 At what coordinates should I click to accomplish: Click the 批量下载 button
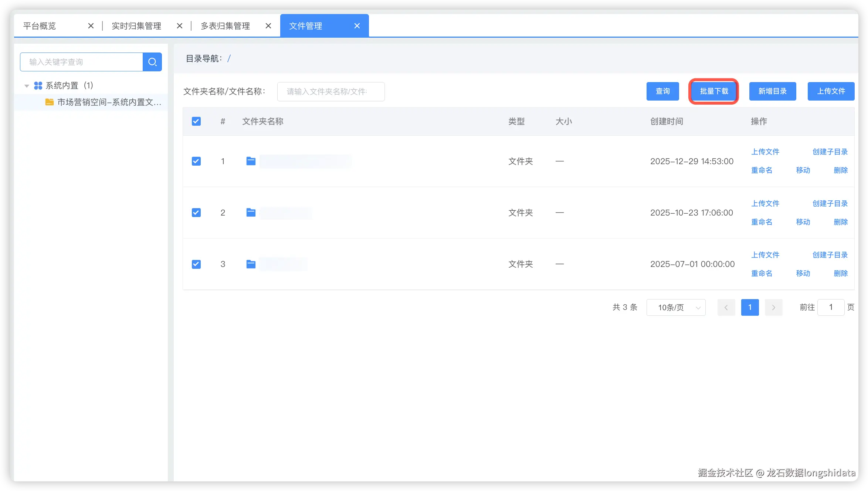[x=713, y=91]
